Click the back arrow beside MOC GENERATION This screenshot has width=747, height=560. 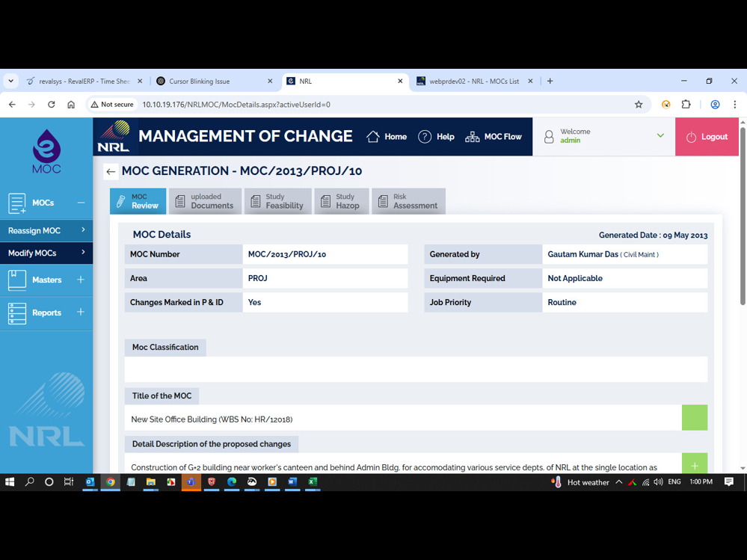point(111,171)
